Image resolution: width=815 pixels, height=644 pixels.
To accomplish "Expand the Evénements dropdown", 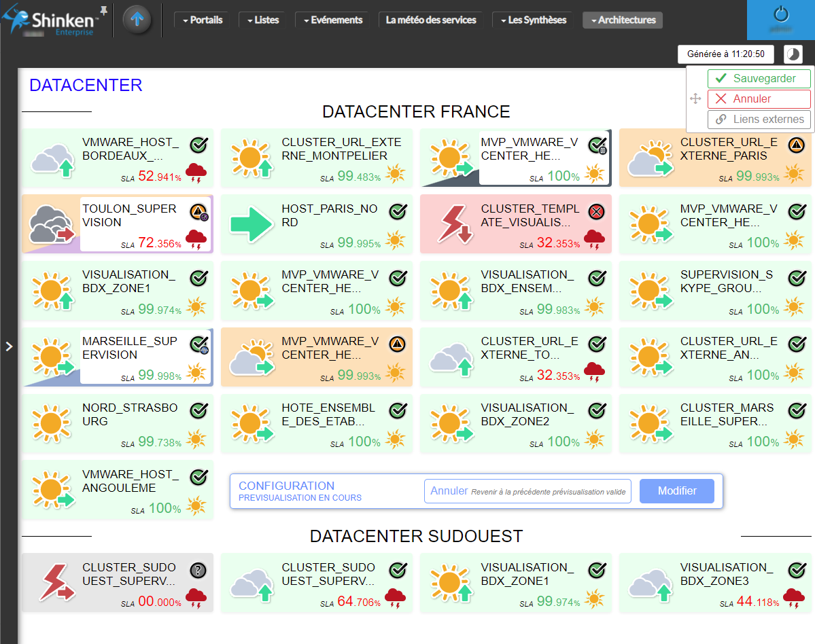I will [332, 20].
